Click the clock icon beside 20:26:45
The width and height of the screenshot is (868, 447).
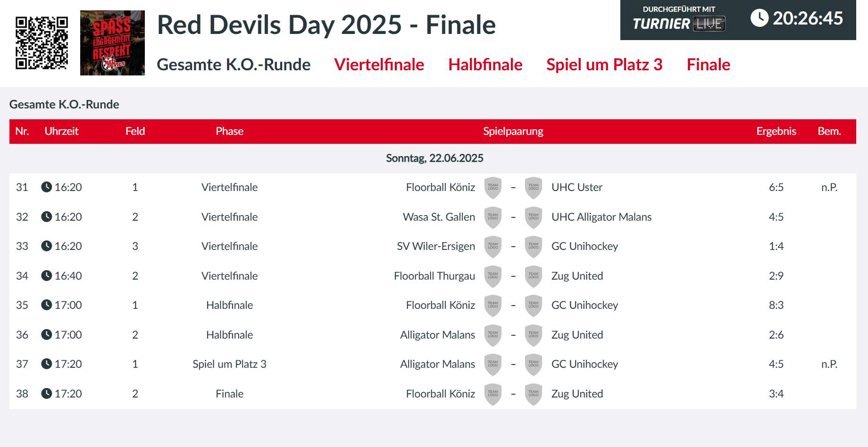(759, 18)
